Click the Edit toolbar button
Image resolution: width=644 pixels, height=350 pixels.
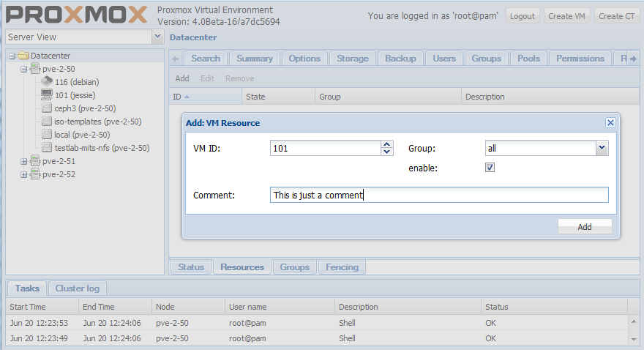[207, 78]
